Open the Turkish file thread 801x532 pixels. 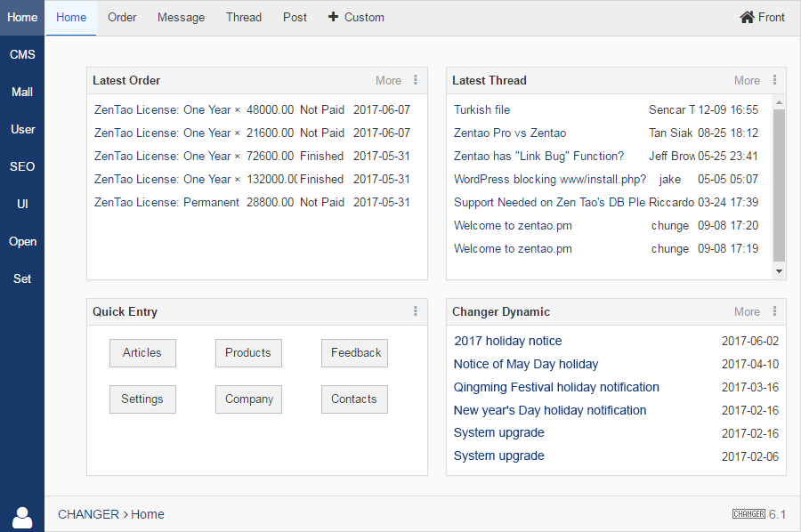point(481,109)
